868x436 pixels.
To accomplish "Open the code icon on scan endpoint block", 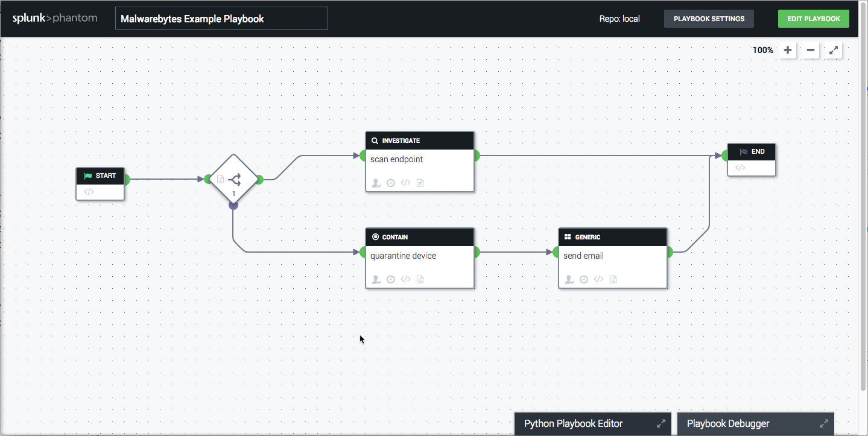I will click(405, 183).
